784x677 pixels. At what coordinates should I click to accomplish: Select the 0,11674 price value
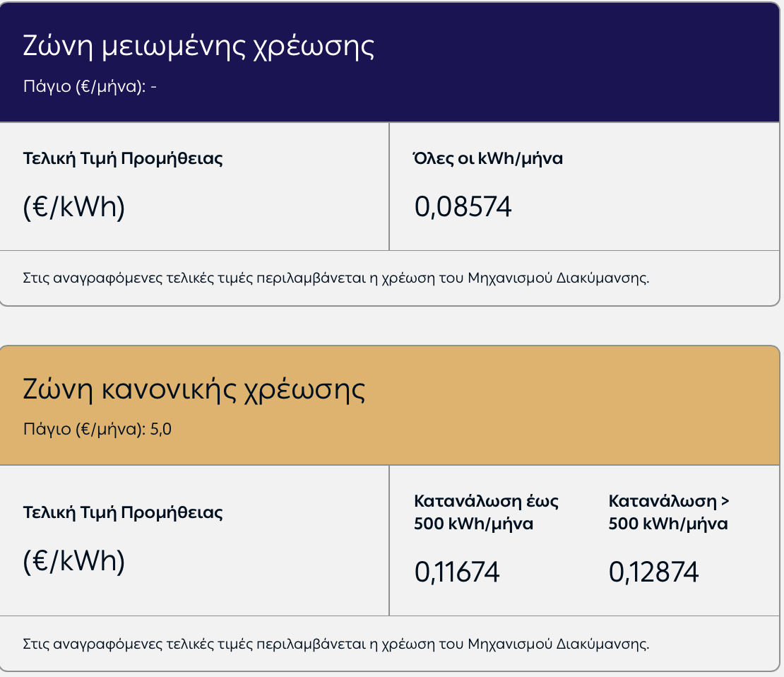[x=457, y=572]
